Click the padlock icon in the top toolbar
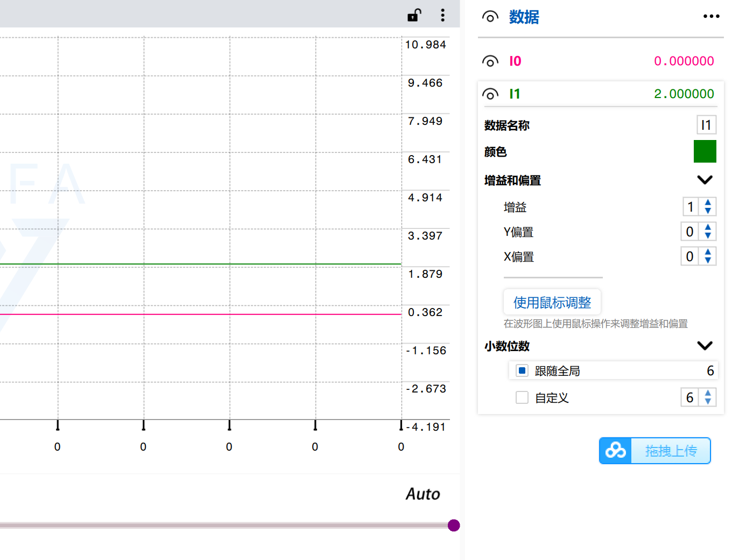Viewport: 732px width, 560px height. tap(414, 15)
